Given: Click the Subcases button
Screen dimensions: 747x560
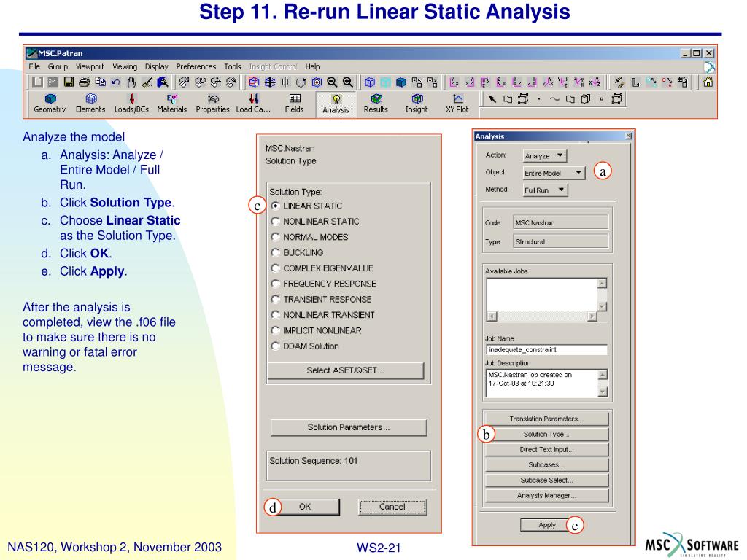Looking at the screenshot, I should (x=547, y=464).
